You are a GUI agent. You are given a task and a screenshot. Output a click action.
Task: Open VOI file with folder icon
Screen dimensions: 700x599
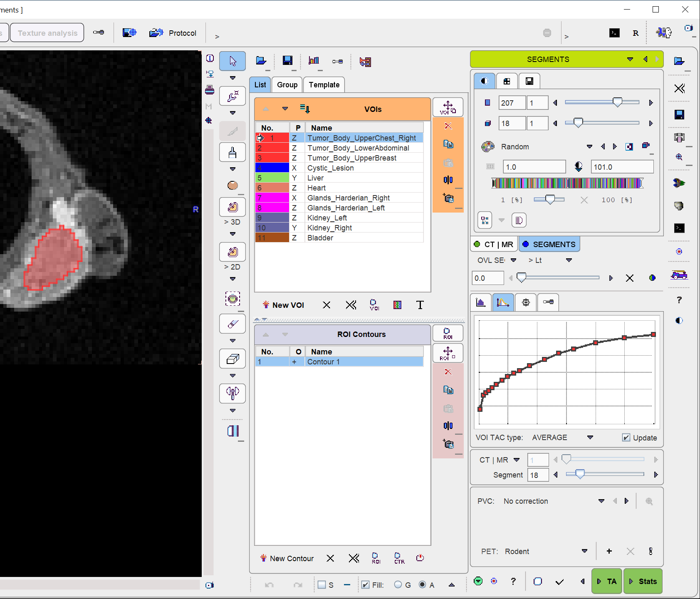pyautogui.click(x=261, y=61)
